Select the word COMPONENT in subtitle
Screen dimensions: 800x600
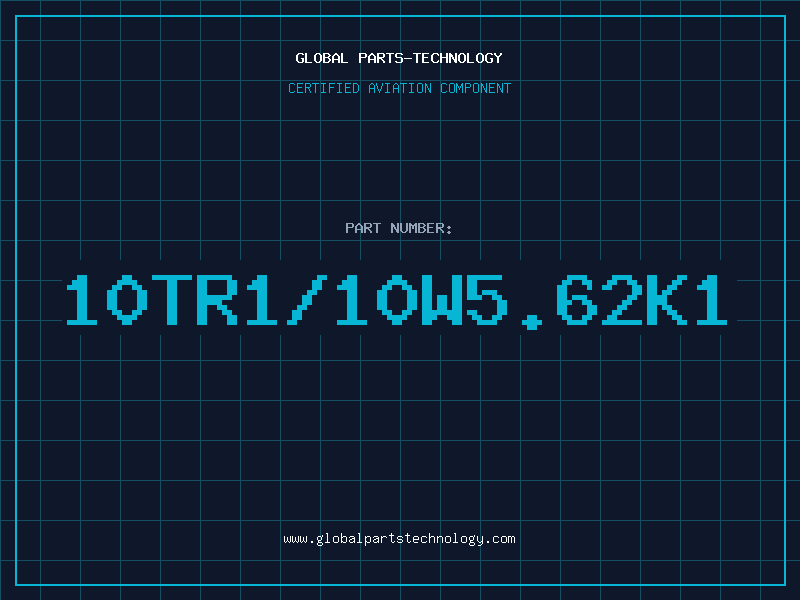pyautogui.click(x=476, y=88)
